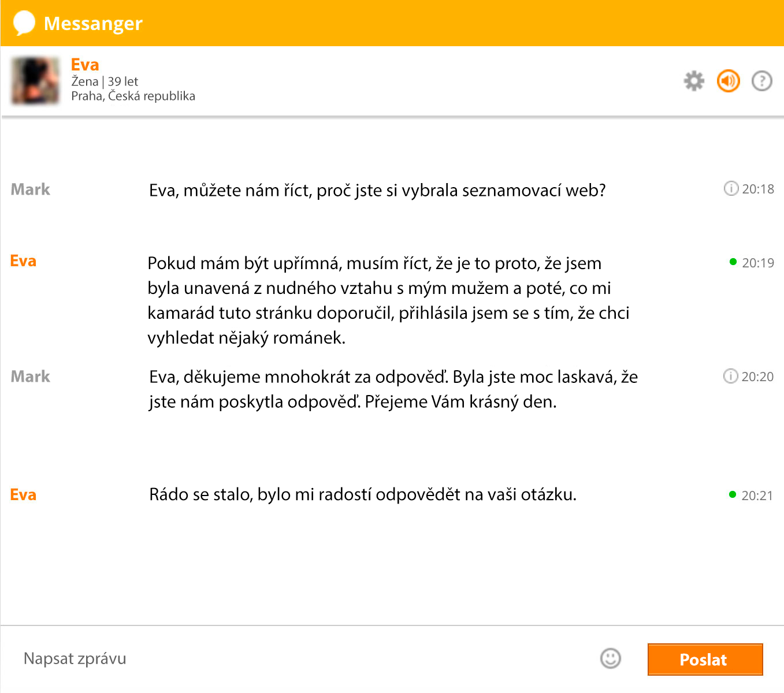Click sender name Eva at 20:21 message
The image size is (784, 693).
click(23, 495)
